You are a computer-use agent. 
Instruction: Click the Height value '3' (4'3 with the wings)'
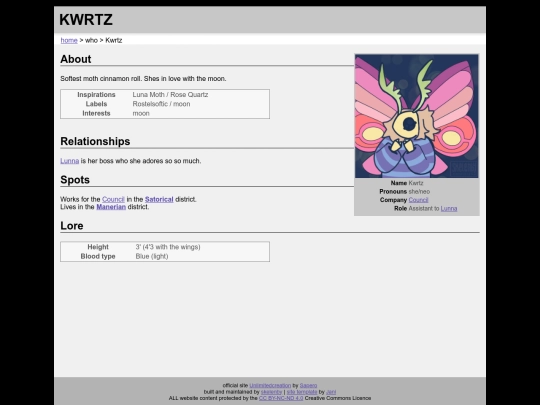click(x=168, y=247)
